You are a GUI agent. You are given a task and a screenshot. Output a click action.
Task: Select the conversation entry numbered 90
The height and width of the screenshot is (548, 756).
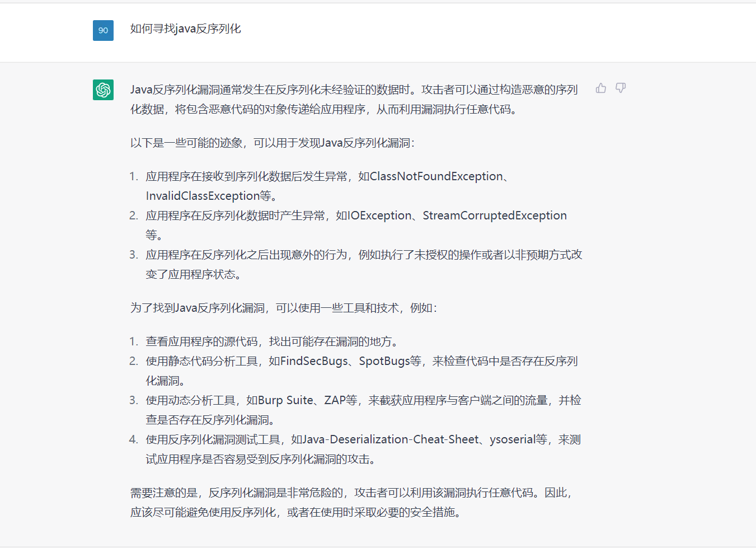pos(103,31)
